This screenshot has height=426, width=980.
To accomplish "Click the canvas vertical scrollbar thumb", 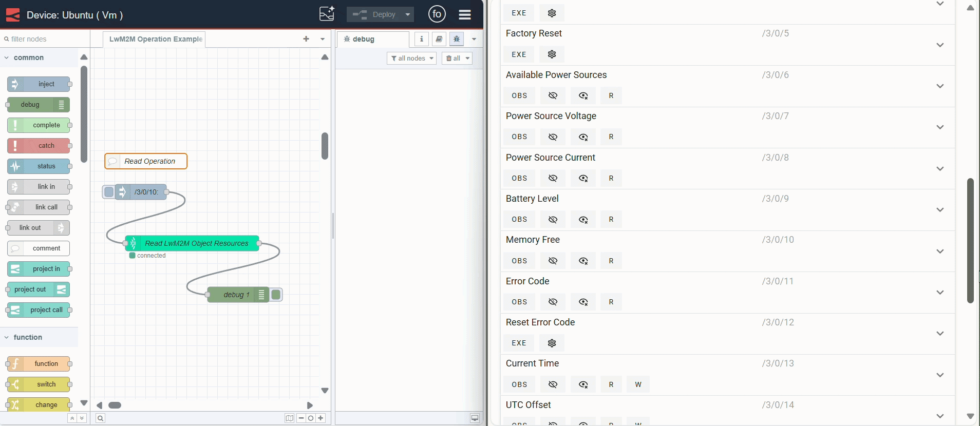I will point(325,146).
